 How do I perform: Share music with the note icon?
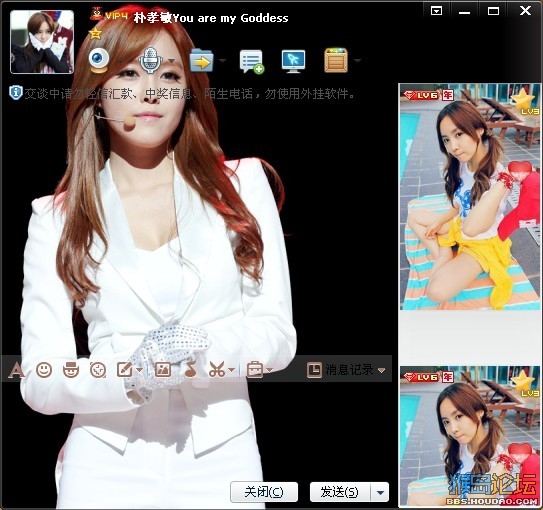coord(190,370)
